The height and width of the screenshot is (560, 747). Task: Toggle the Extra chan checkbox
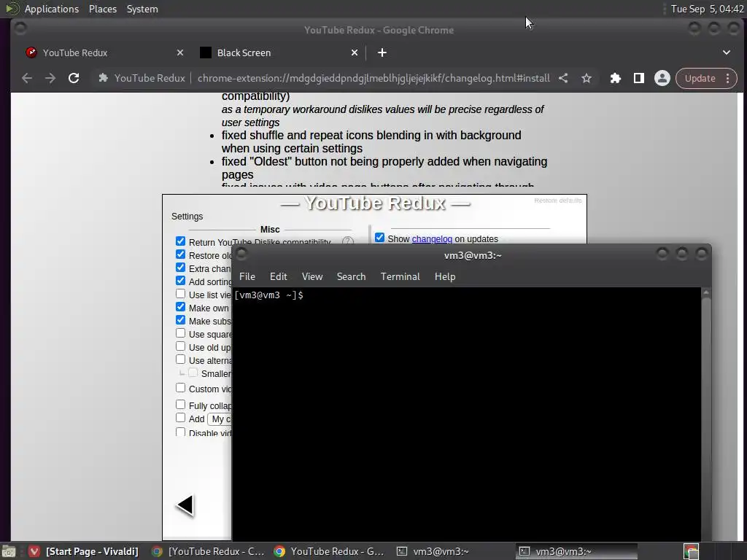pyautogui.click(x=180, y=268)
